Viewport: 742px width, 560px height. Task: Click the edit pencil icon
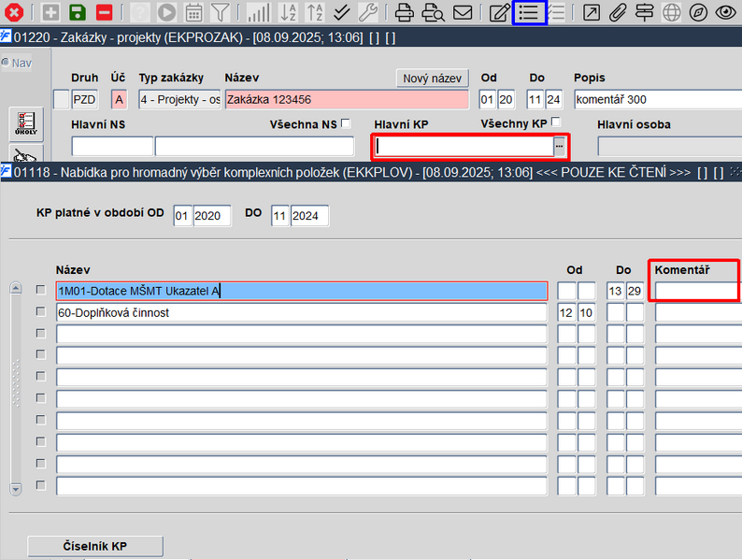click(x=500, y=12)
